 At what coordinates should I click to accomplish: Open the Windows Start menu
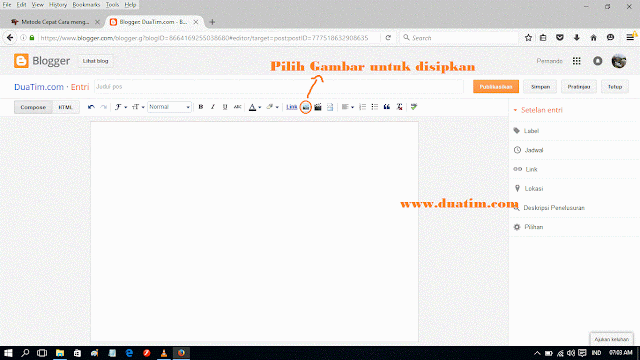pos(8,353)
